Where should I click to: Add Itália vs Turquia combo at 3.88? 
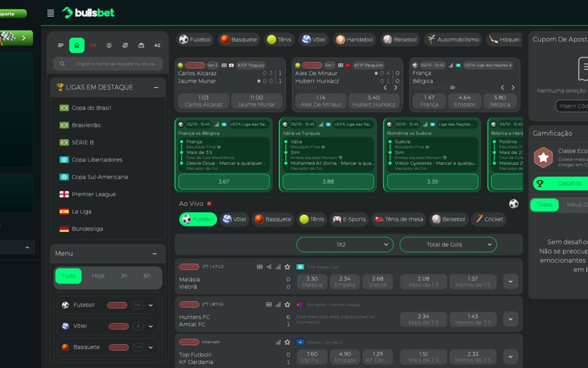pos(328,182)
